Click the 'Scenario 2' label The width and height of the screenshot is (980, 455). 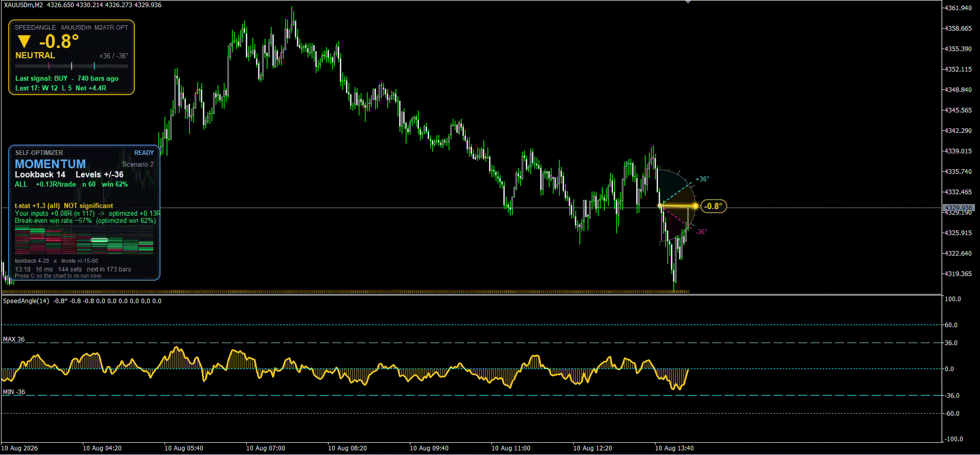coord(138,164)
